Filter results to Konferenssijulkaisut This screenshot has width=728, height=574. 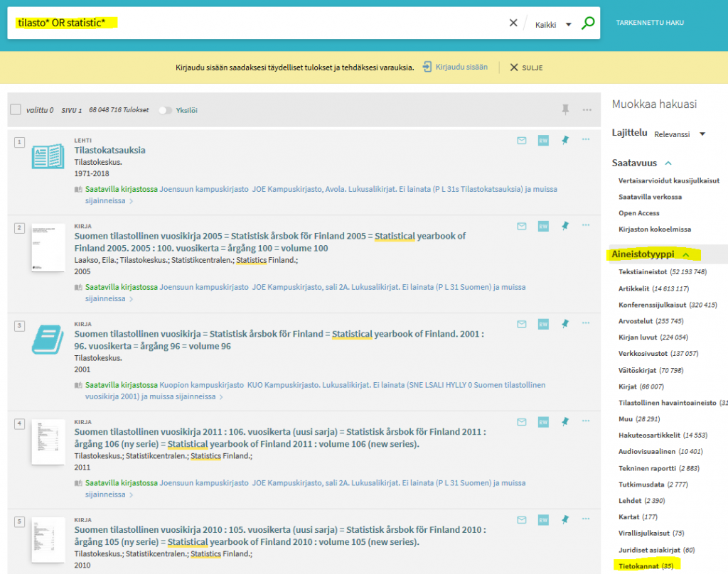point(668,305)
